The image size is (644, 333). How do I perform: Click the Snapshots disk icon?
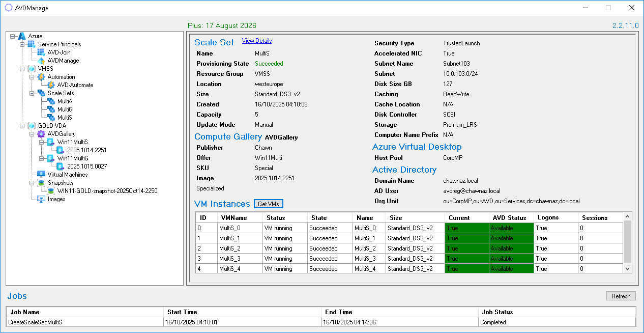point(41,183)
